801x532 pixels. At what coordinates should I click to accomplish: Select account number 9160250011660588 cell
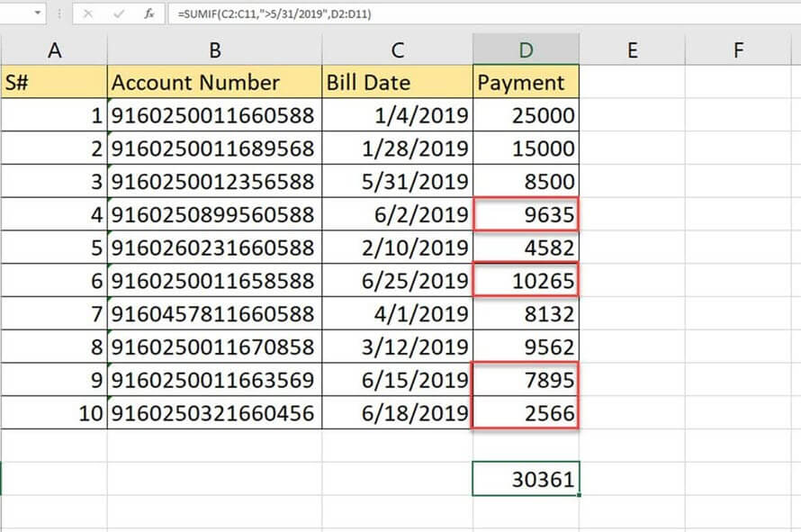tap(214, 115)
